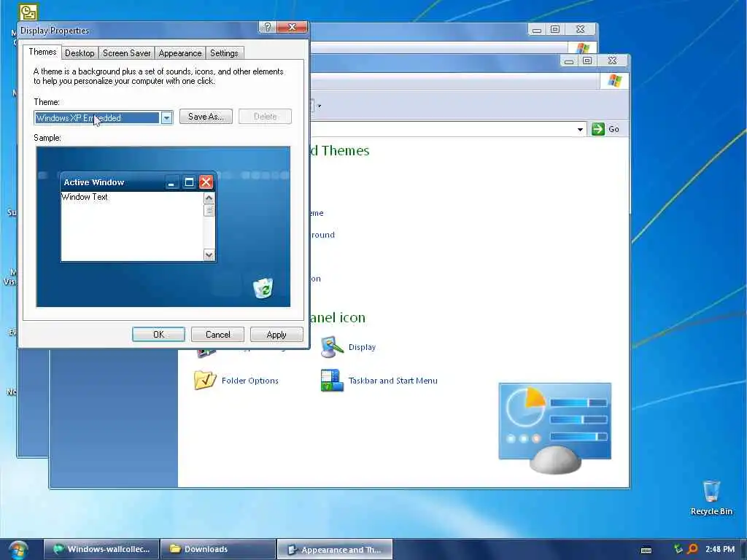Select the Appearance tab
The image size is (747, 560).
[x=180, y=52]
